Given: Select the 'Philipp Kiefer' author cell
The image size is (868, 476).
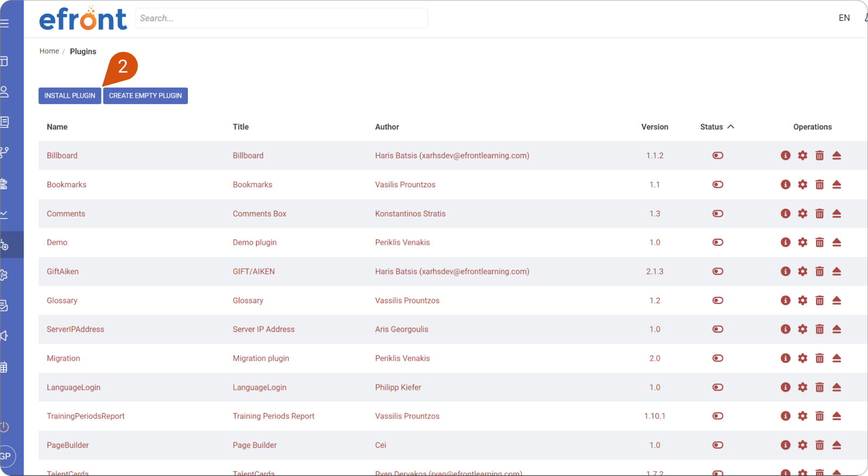Looking at the screenshot, I should point(398,387).
